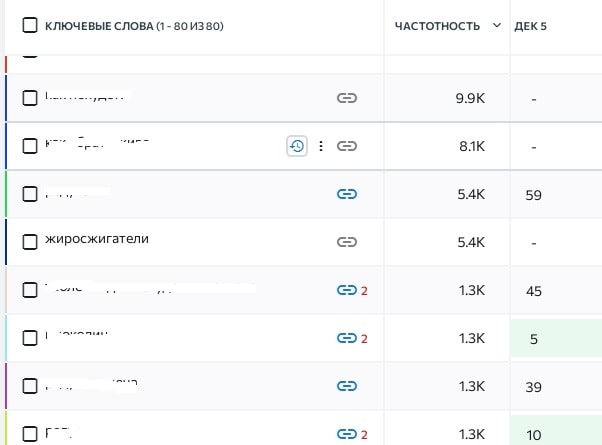Screen dimensions: 602x445
Task: Open history icon in the 8.1K row
Action: click(297, 146)
